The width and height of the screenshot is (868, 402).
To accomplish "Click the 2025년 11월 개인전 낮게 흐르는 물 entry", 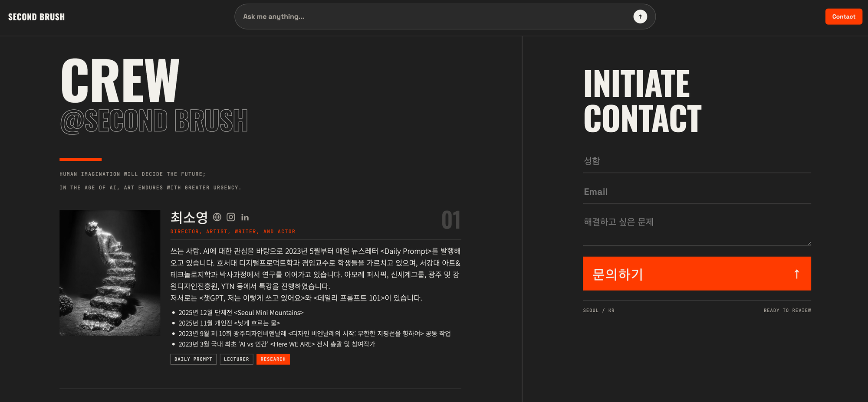I will (x=229, y=323).
